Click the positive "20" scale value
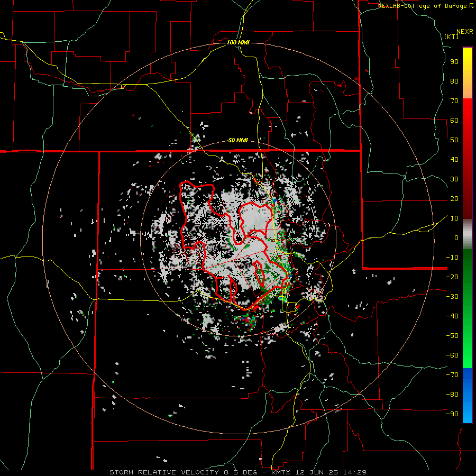Viewport: 476px width, 476px height. (454, 198)
